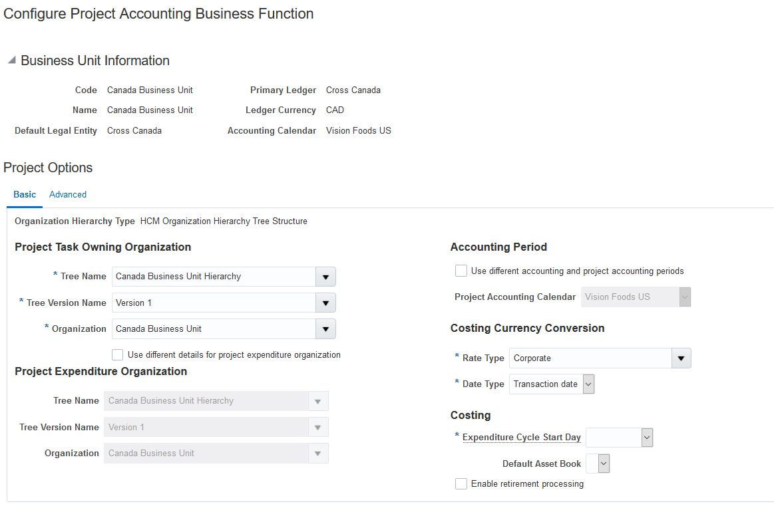Collapse the Business Unit Information section

click(11, 61)
